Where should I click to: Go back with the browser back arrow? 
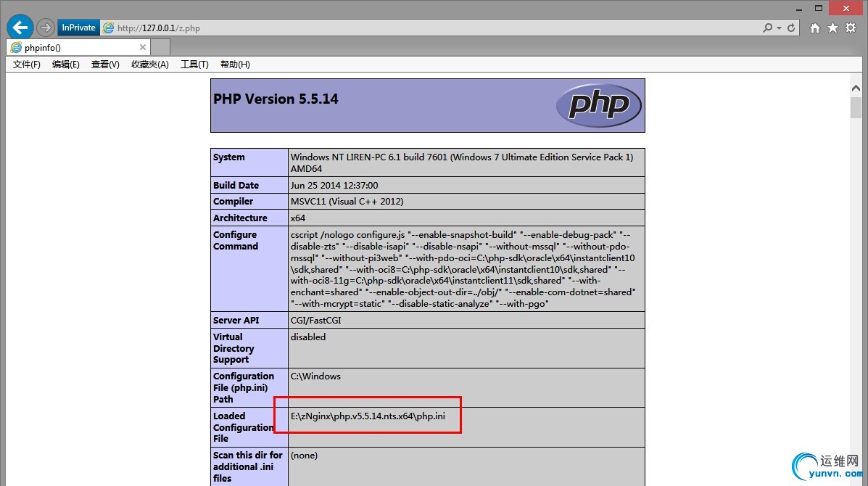[20, 27]
